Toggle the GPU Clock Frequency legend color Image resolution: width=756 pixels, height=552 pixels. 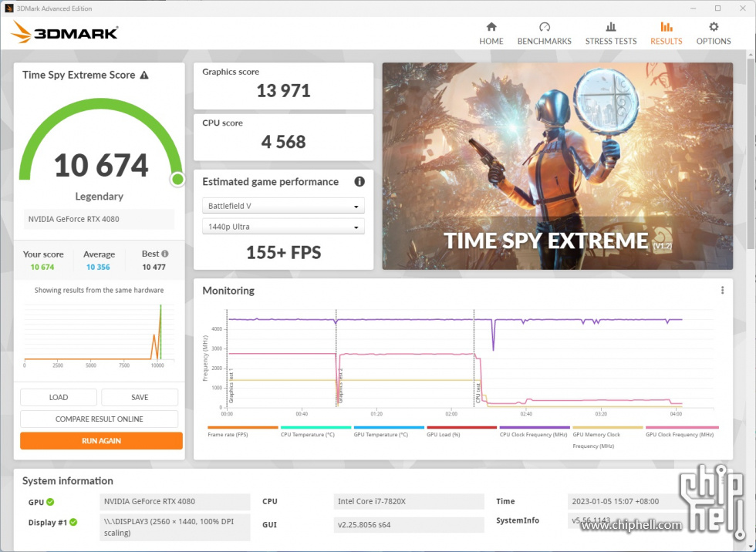click(682, 427)
